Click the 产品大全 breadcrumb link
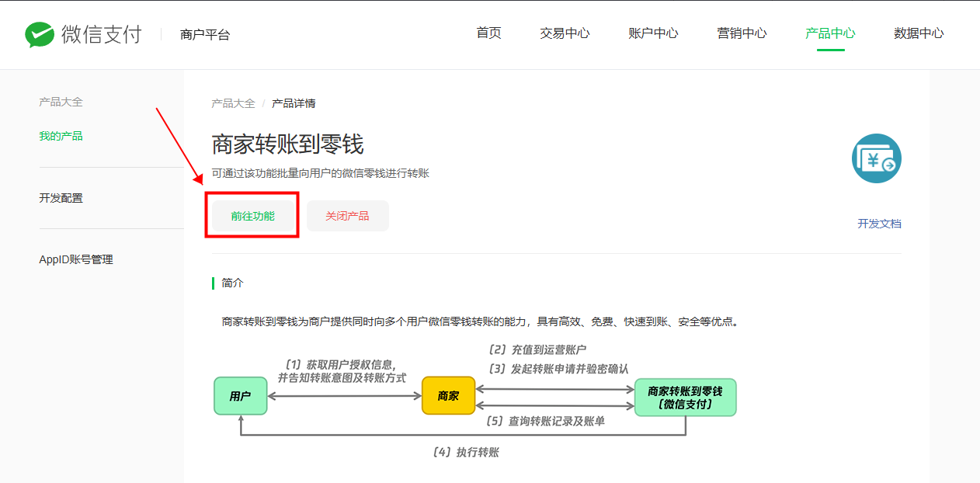 pyautogui.click(x=233, y=103)
